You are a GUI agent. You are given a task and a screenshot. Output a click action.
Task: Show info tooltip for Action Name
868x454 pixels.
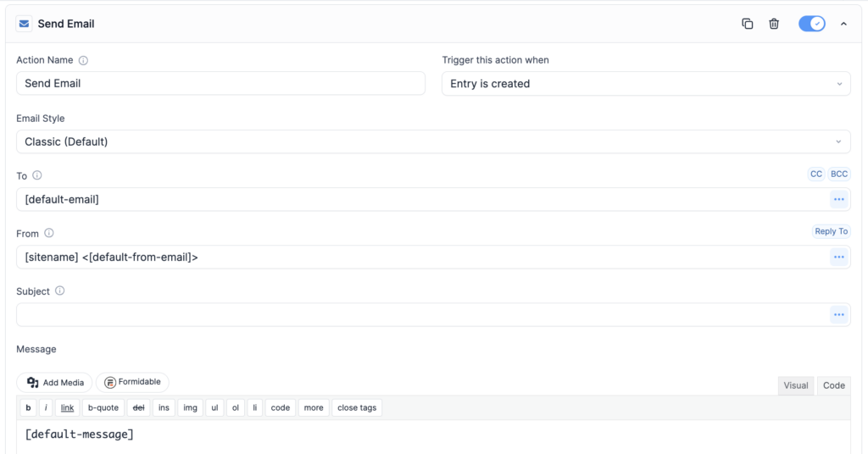(83, 60)
